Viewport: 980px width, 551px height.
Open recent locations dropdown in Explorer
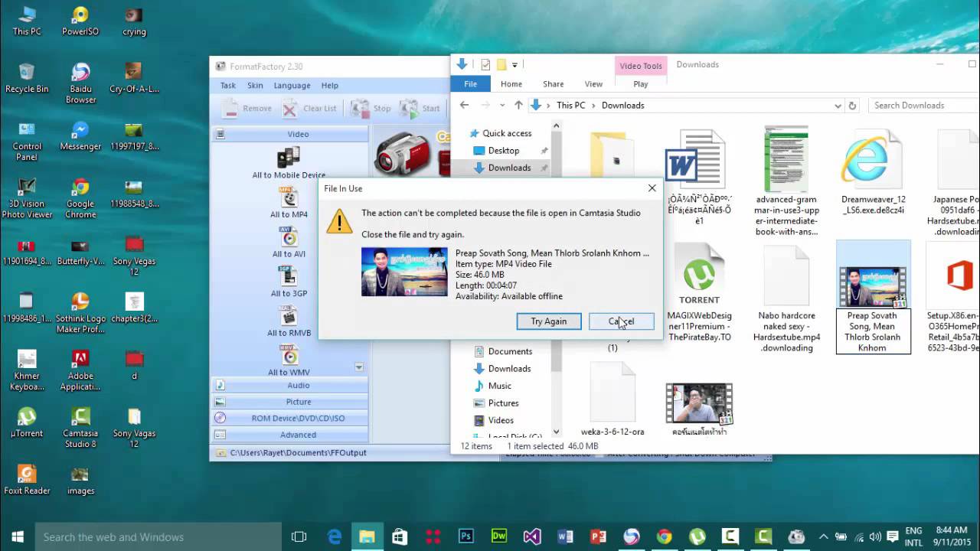(501, 106)
